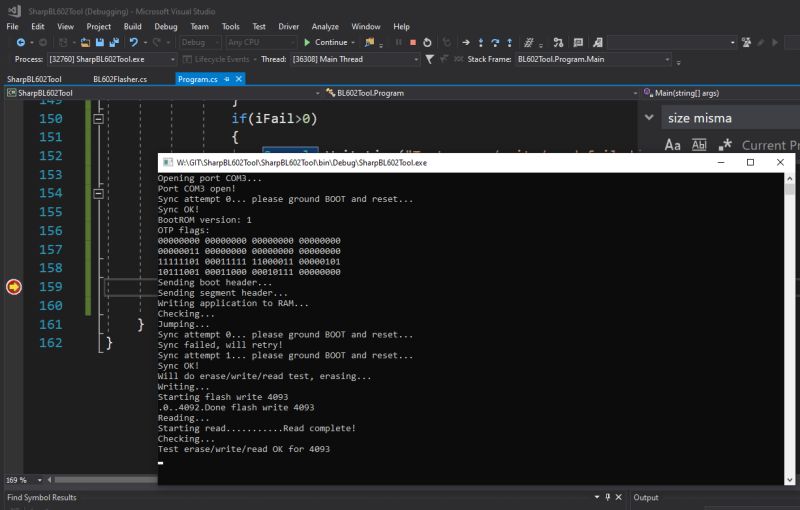This screenshot has height=510, width=800.
Task: Click the comment selection toolbar icon
Action: click(578, 42)
